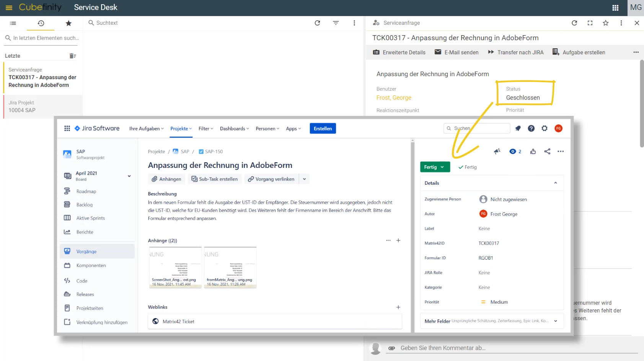Viewport: 644px width, 361px height.
Task: Vote on the issue with the thumbs-up icon
Action: (533, 151)
